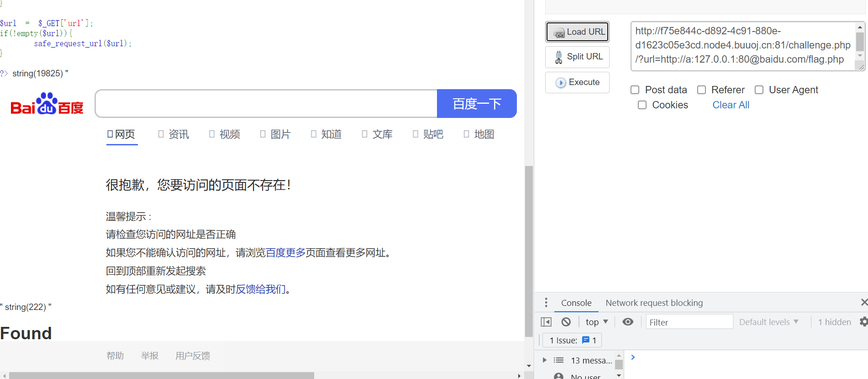Click the Load URL button
868x379 pixels.
(x=578, y=32)
